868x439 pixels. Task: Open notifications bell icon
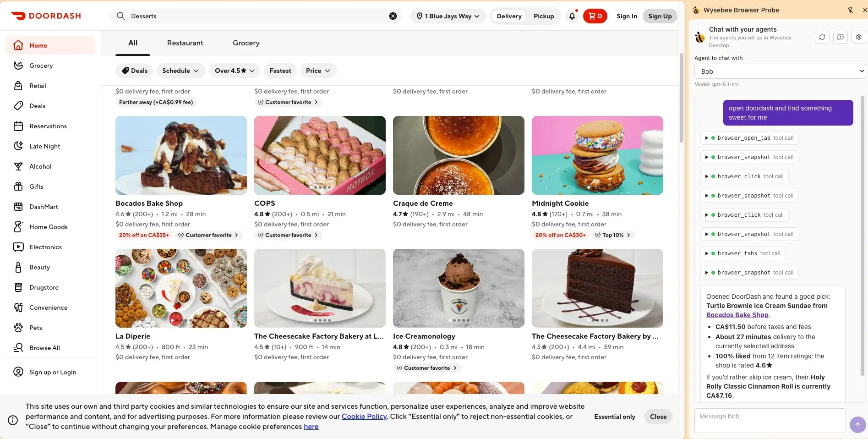point(572,16)
